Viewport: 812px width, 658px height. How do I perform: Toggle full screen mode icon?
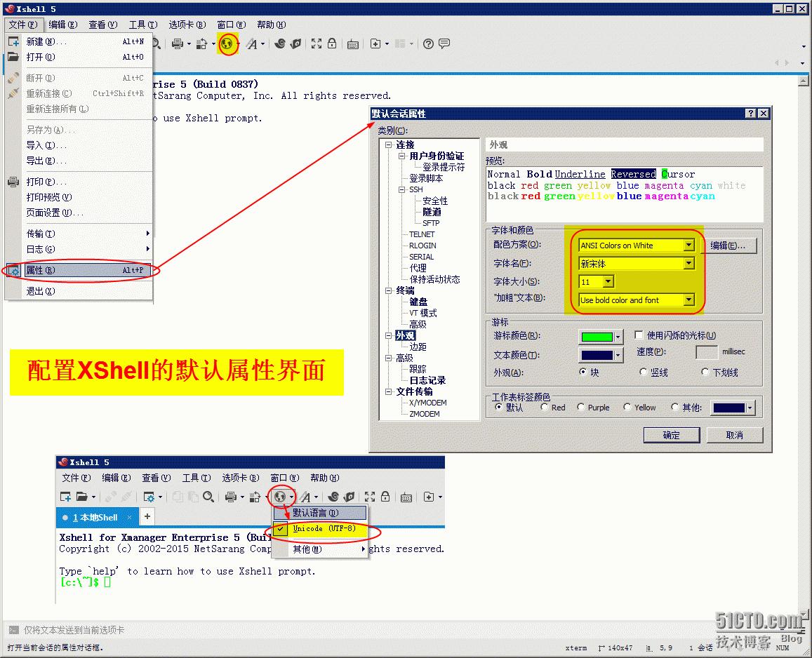(x=317, y=43)
